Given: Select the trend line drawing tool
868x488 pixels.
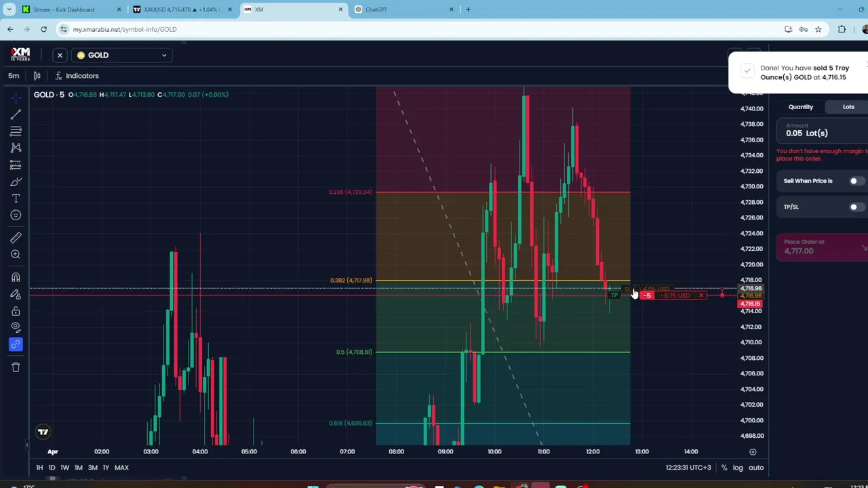Looking at the screenshot, I should tap(16, 115).
